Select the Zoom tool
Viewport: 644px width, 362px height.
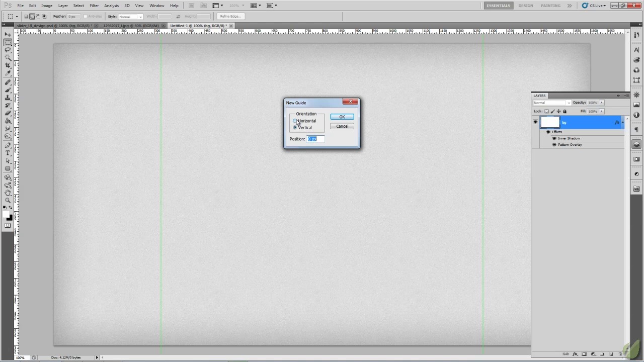8,201
